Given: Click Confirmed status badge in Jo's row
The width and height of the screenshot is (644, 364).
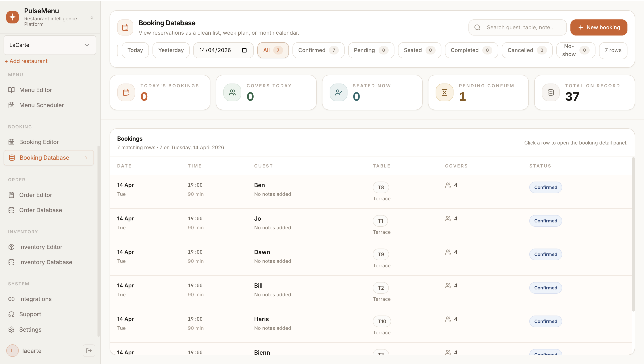Looking at the screenshot, I should [x=545, y=221].
